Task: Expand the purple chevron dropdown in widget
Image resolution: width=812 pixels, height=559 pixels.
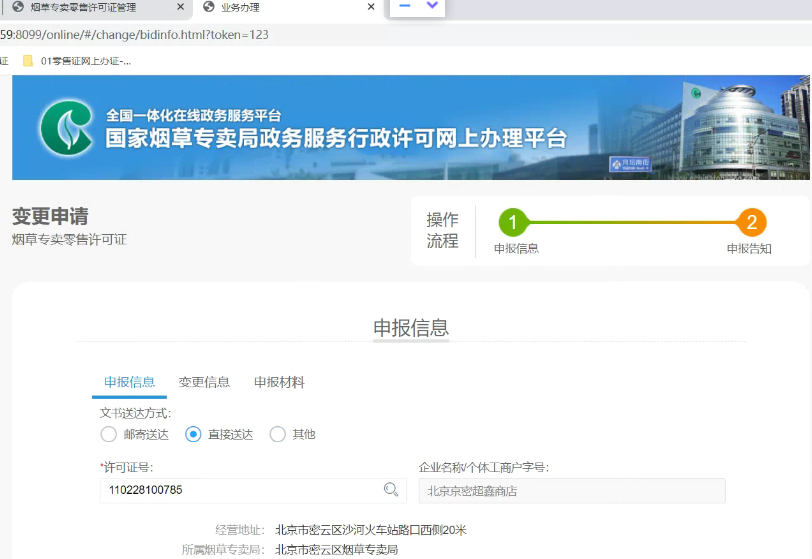Action: pos(432,5)
